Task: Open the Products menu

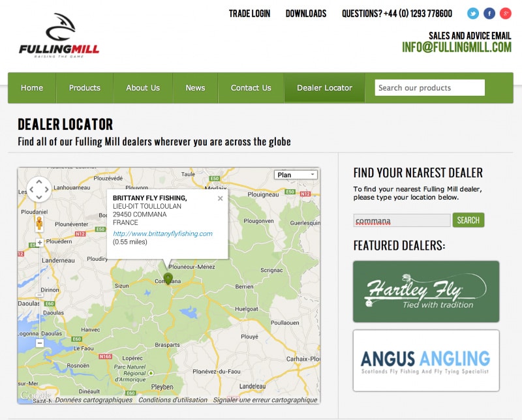Action: [x=85, y=88]
